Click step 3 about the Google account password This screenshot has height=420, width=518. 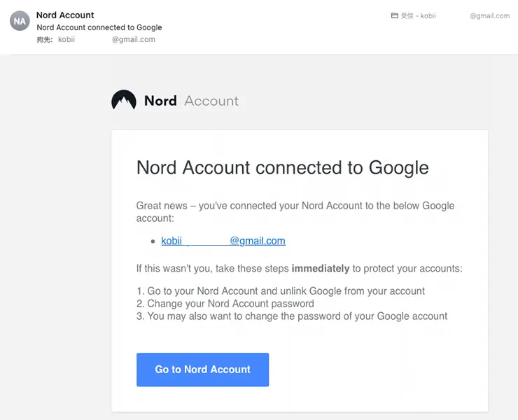pos(292,316)
